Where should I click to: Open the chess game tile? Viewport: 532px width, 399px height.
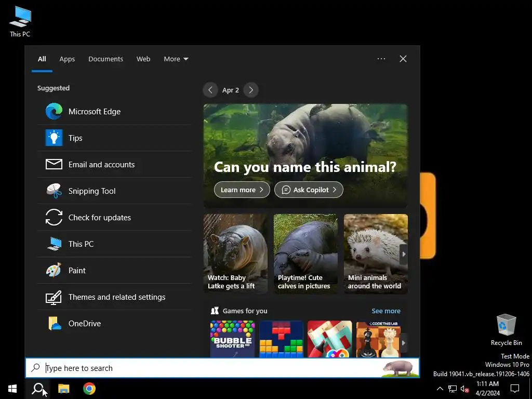[x=379, y=339]
